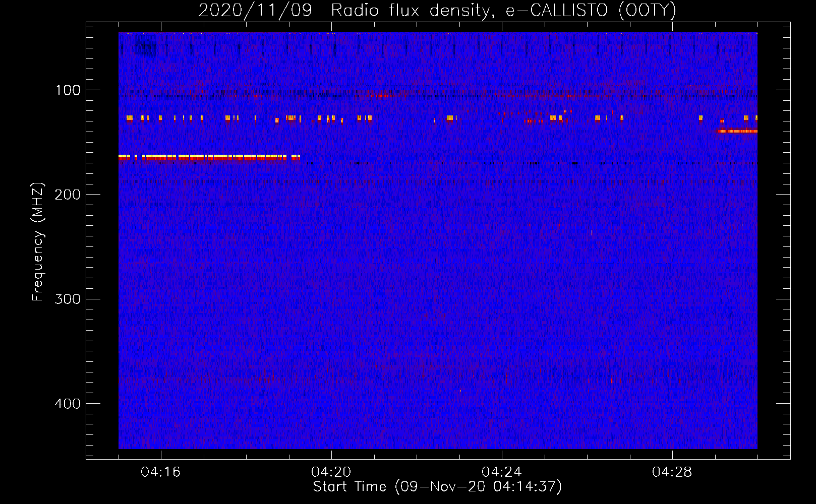816x504 pixels.
Task: Click the 200 MHz frequency tick label
Action: click(68, 195)
